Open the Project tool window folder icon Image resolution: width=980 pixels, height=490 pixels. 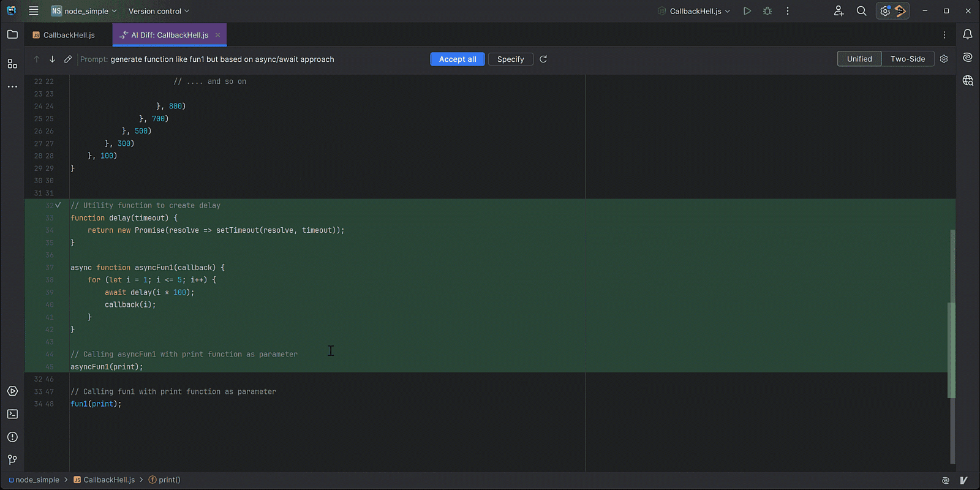point(12,35)
